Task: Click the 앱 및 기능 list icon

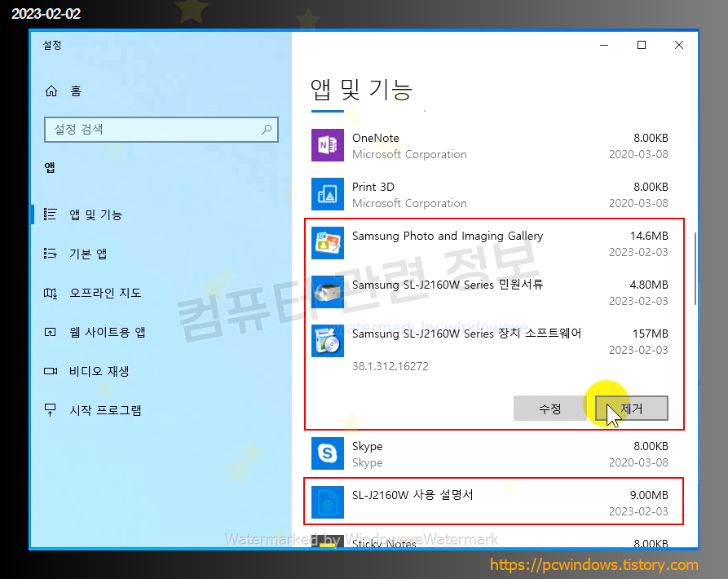Action: click(x=51, y=214)
